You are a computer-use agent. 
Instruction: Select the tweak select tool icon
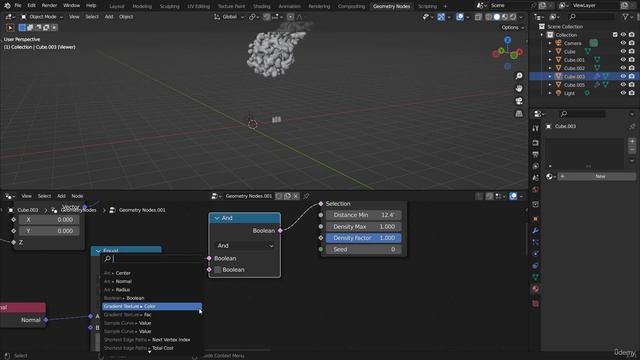coord(10,28)
